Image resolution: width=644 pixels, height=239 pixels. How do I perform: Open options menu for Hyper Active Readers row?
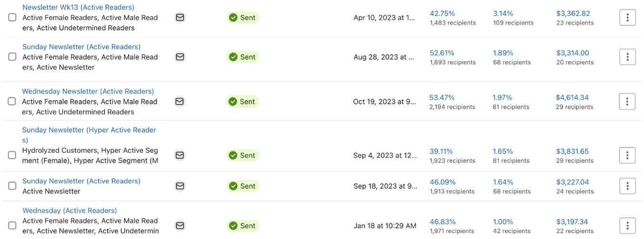coord(627,155)
